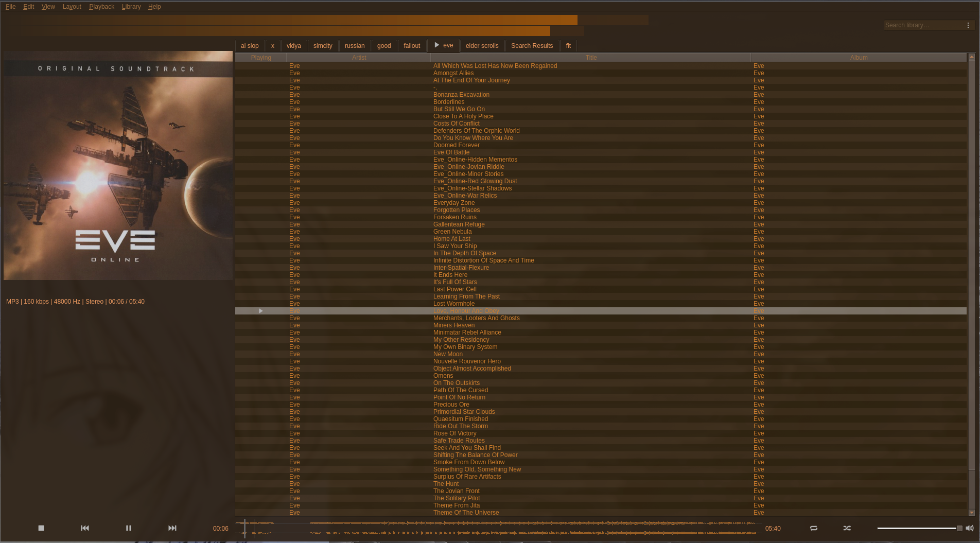The height and width of the screenshot is (543, 980).
Task: Select track 'Infinite Distortion Of Space And Time'
Action: (484, 260)
